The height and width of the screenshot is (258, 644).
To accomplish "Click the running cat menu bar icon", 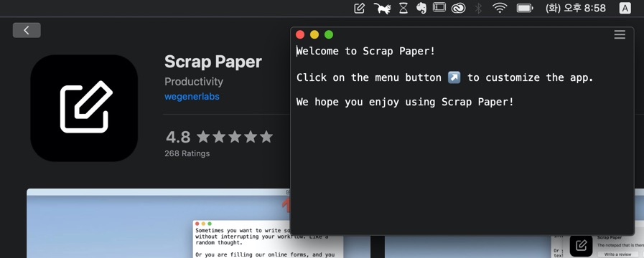I will click(x=382, y=8).
